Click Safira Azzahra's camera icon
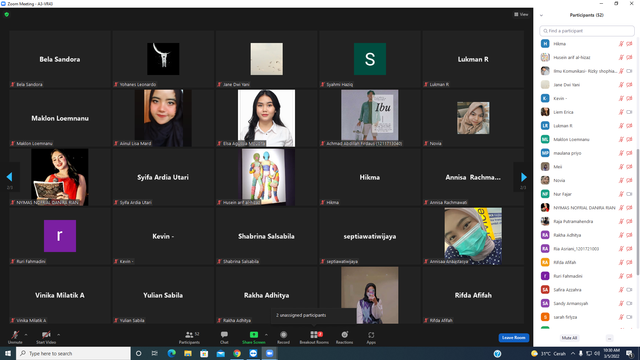This screenshot has width=640, height=360. pyautogui.click(x=629, y=290)
